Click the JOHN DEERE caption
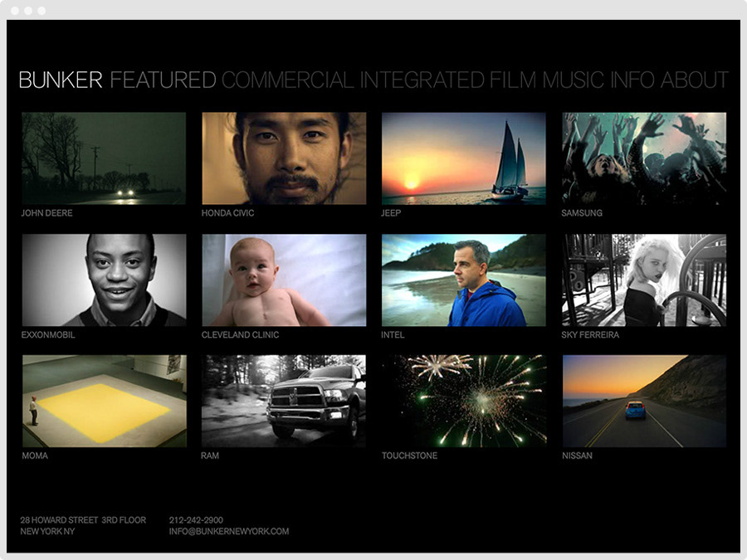The image size is (747, 560). [x=46, y=213]
